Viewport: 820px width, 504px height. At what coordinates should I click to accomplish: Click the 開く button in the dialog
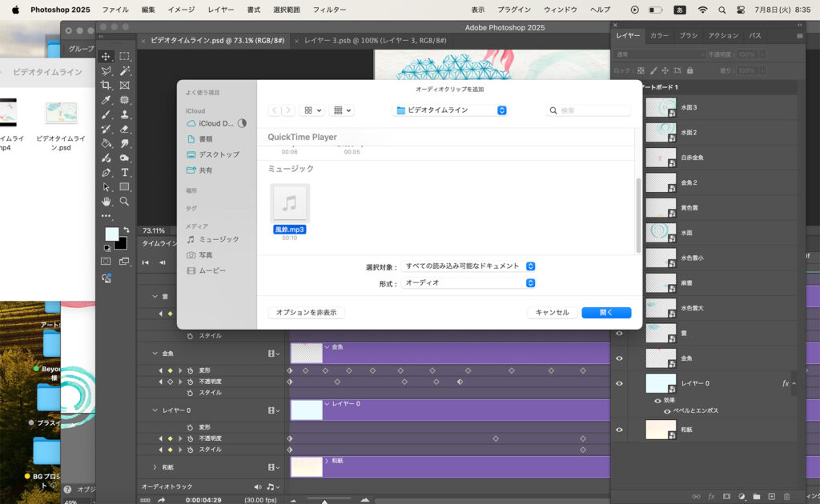coord(607,312)
